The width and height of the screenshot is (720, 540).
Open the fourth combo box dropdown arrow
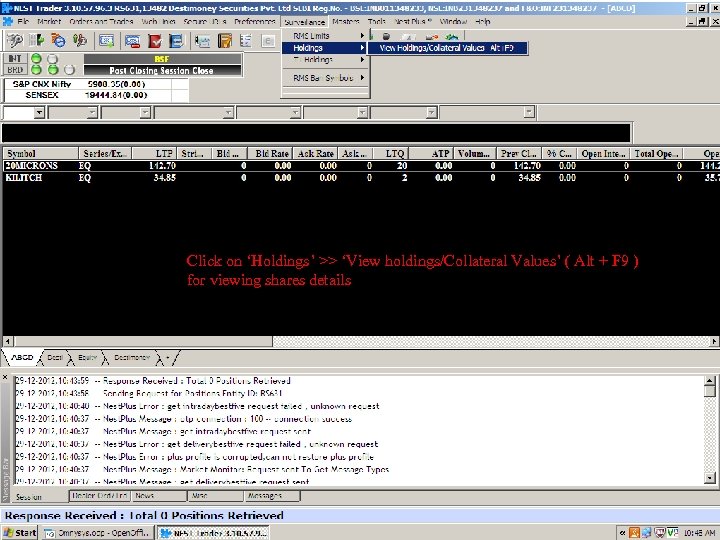[x=229, y=112]
